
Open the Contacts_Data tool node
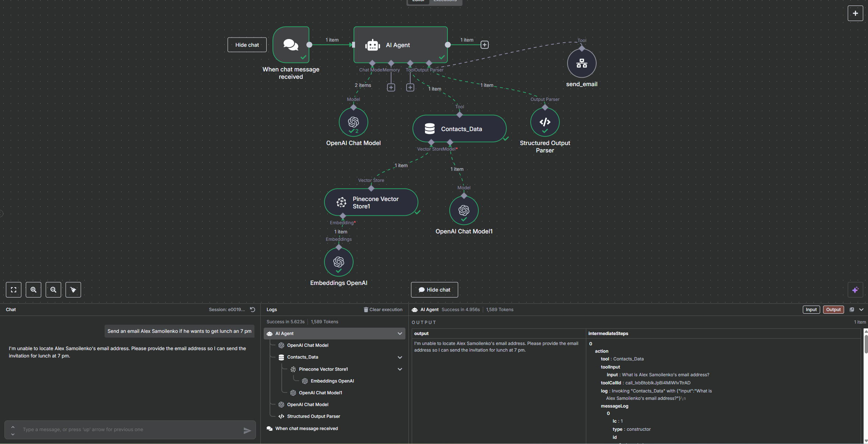point(460,129)
